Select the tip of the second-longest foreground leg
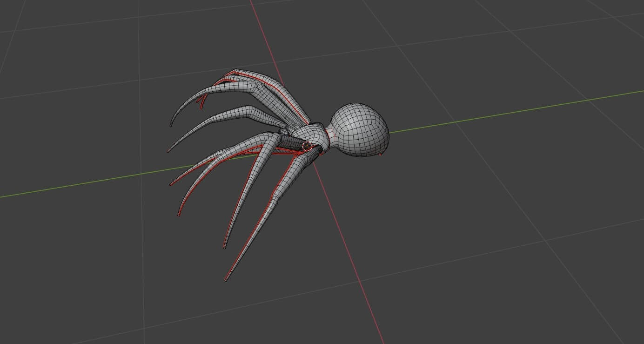This screenshot has width=644, height=344. click(x=225, y=246)
